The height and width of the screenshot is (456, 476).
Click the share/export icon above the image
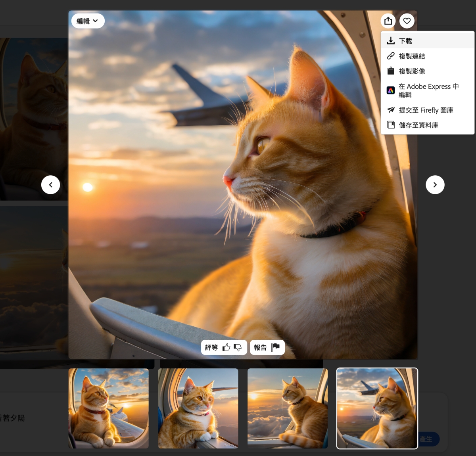(388, 21)
